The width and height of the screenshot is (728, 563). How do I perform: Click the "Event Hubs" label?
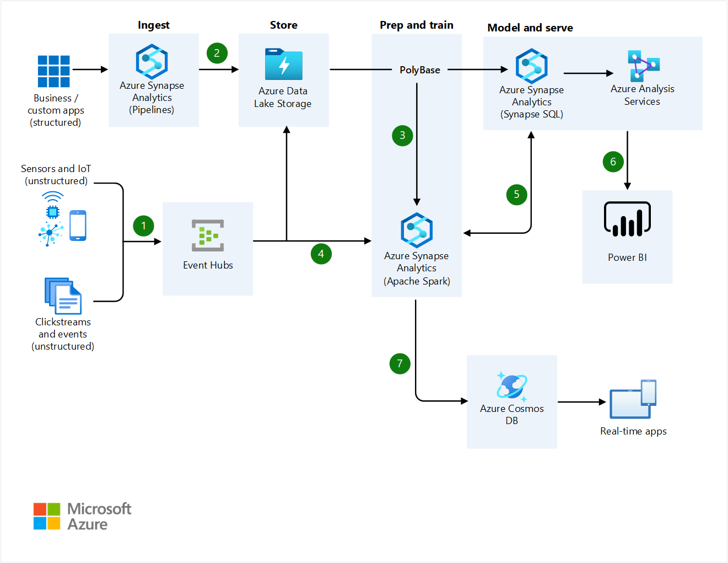[x=208, y=265]
